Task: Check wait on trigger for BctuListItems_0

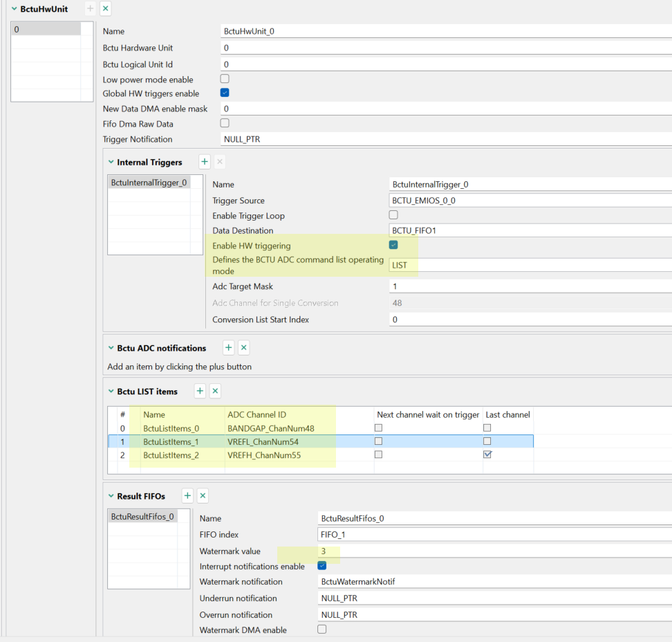Action: tap(378, 428)
